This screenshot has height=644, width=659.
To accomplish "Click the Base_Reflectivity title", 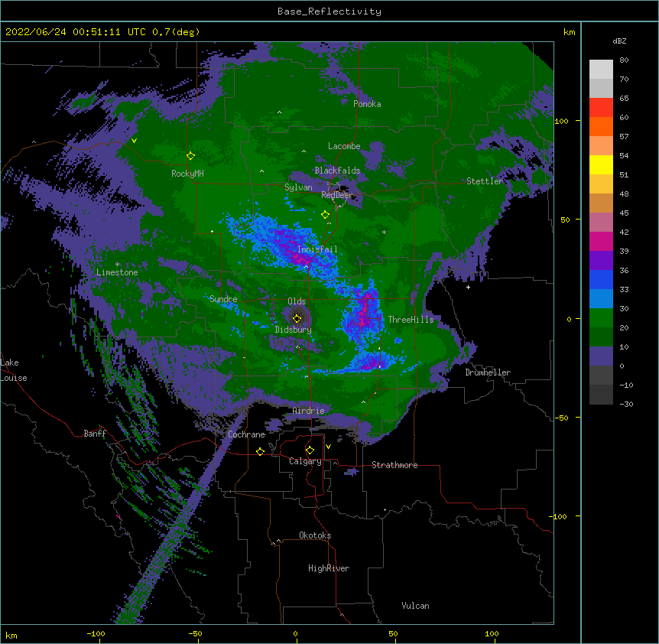I will coord(329,11).
